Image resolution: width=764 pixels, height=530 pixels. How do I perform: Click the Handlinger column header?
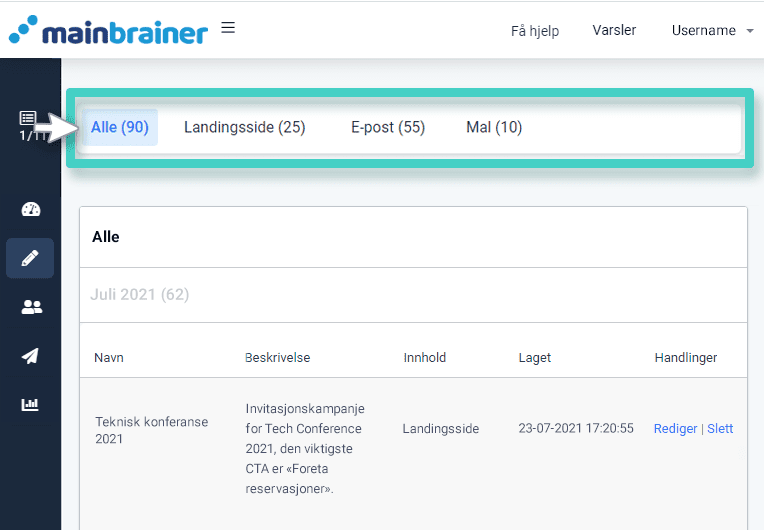(x=686, y=358)
